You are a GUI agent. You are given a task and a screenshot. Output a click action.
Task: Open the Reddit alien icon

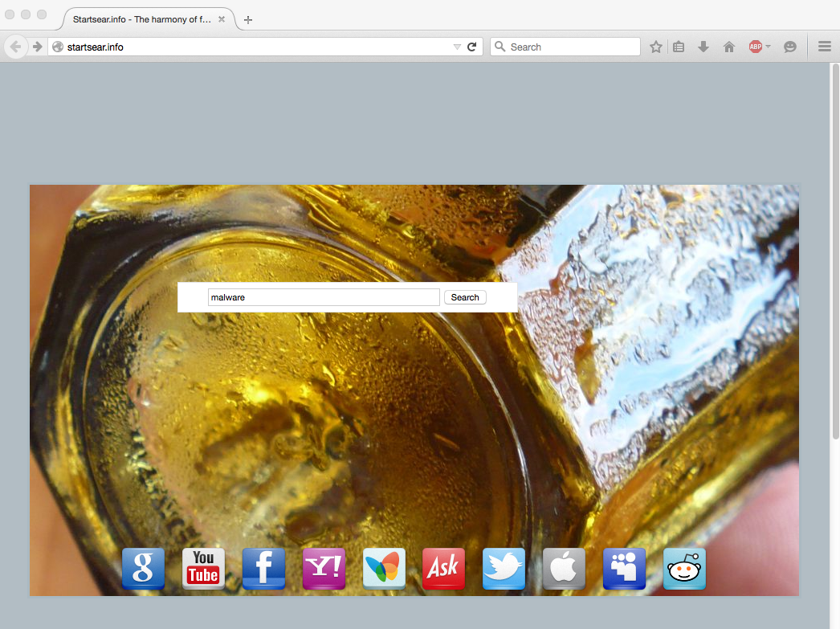pyautogui.click(x=684, y=569)
